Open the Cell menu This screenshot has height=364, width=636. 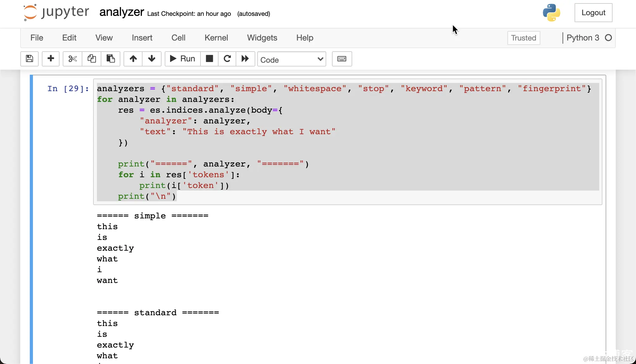click(x=178, y=38)
